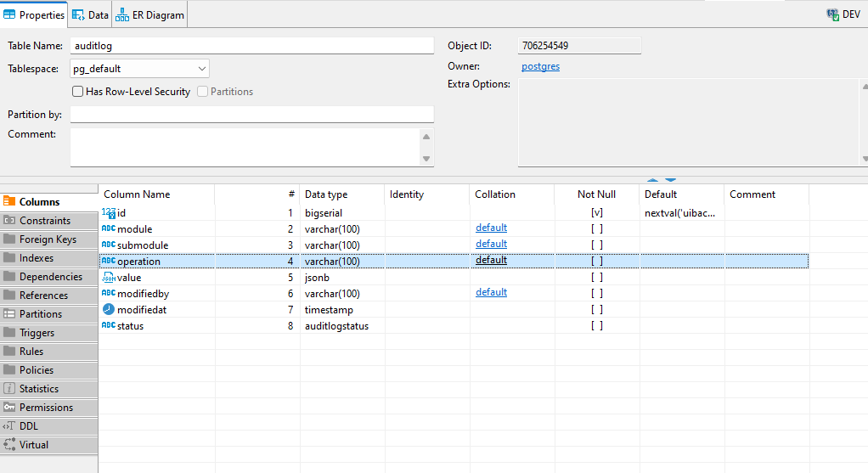Select the Constraints icon in sidebar
Screen dimensions: 868x473
click(x=9, y=221)
